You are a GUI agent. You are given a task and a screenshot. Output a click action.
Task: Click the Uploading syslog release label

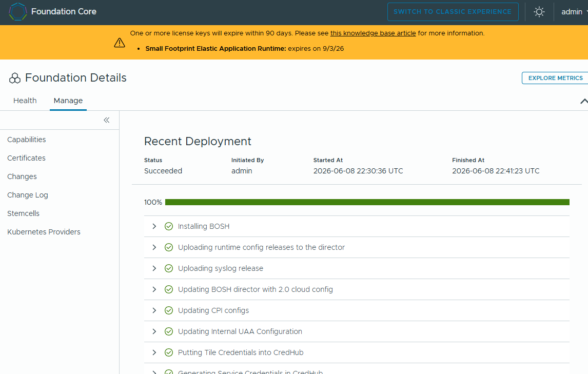tap(221, 268)
